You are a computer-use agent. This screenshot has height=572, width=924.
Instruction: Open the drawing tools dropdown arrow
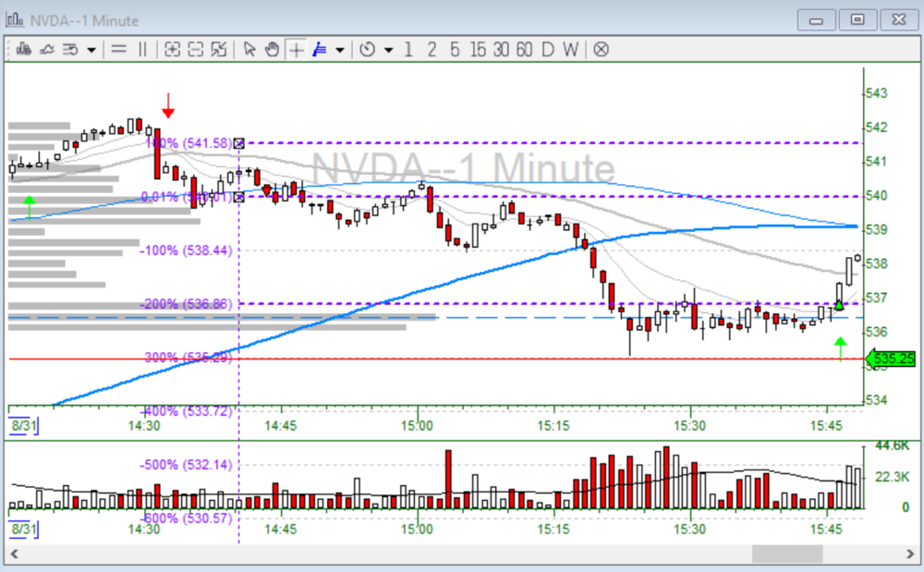[x=340, y=50]
